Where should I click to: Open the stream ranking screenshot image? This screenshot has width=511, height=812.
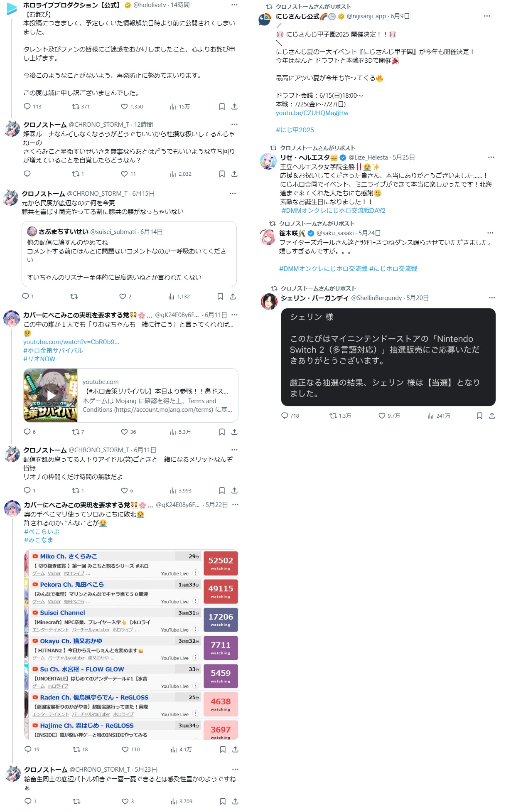point(132,645)
